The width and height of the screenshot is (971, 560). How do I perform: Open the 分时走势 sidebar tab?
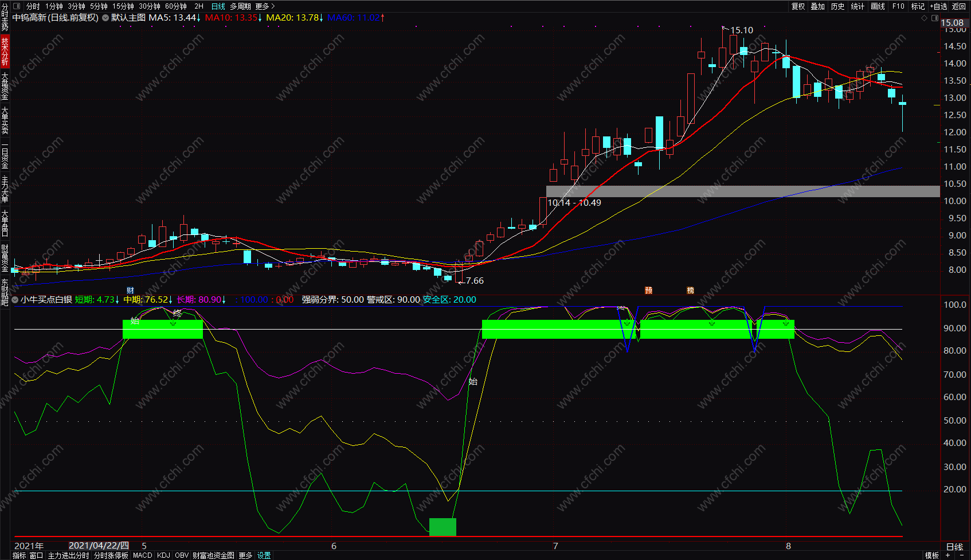5,17
